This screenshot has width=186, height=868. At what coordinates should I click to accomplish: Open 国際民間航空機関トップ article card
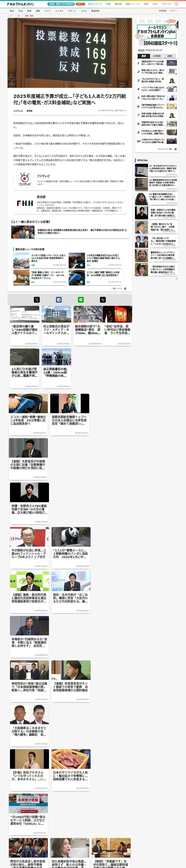70,414
